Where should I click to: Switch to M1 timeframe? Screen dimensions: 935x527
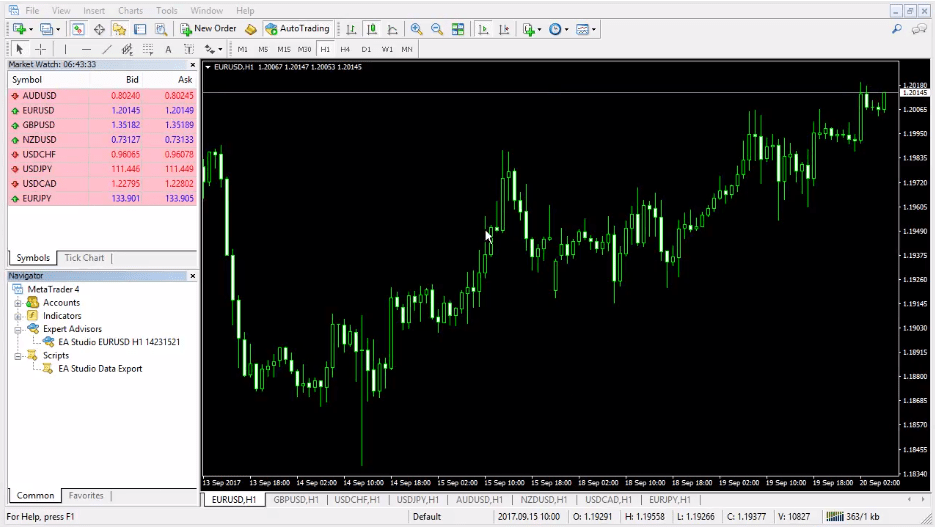coord(242,49)
